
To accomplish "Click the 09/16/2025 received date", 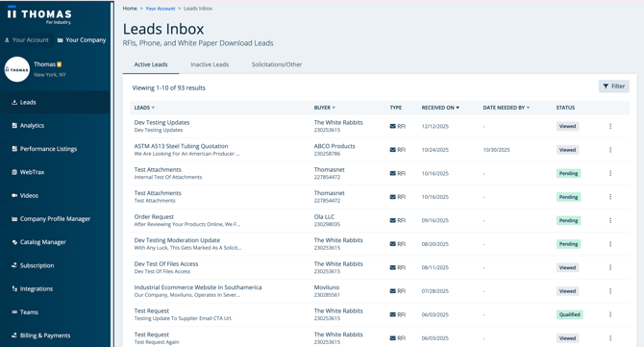I will pos(435,220).
